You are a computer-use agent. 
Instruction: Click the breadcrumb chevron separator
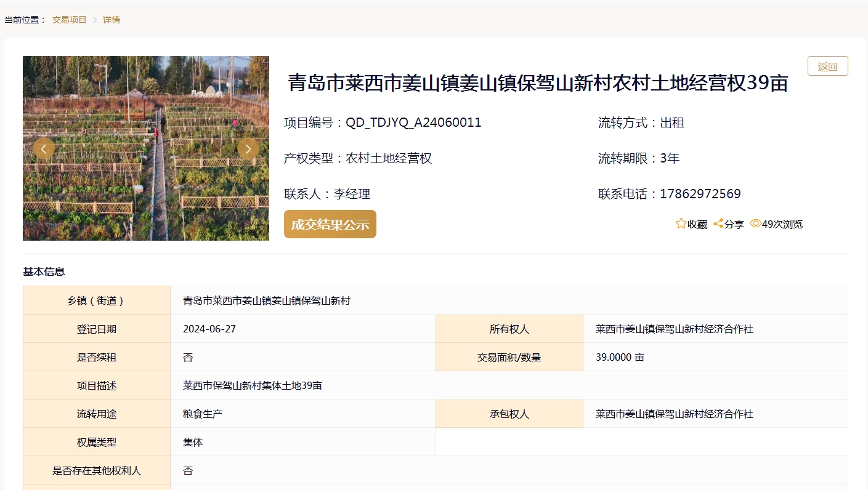(x=95, y=20)
